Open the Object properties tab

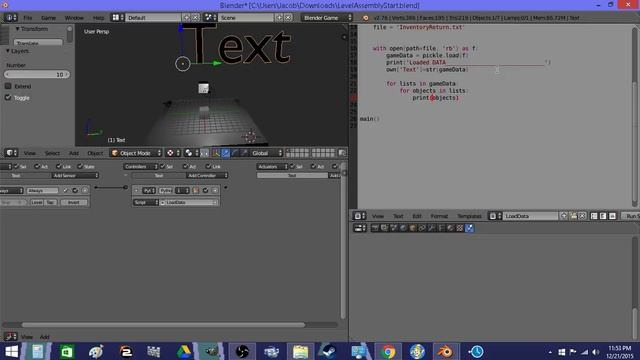pyautogui.click(x=413, y=228)
